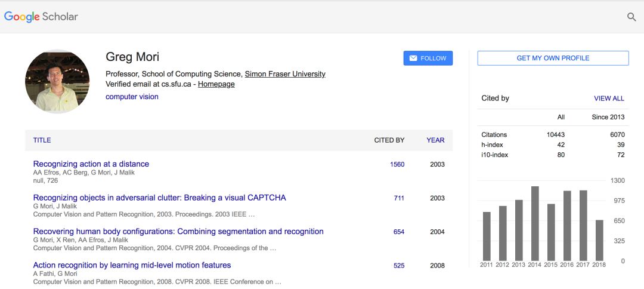Open "Recognizing action at a distance" paper

pyautogui.click(x=91, y=164)
